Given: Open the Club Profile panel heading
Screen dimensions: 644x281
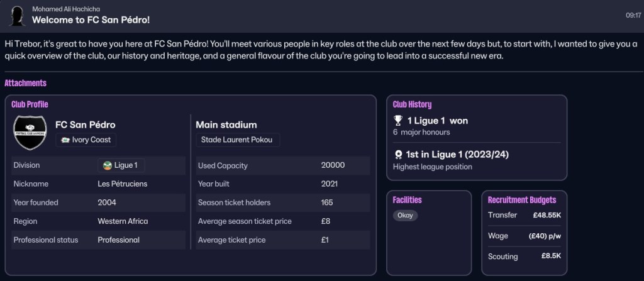Looking at the screenshot, I should 30,104.
